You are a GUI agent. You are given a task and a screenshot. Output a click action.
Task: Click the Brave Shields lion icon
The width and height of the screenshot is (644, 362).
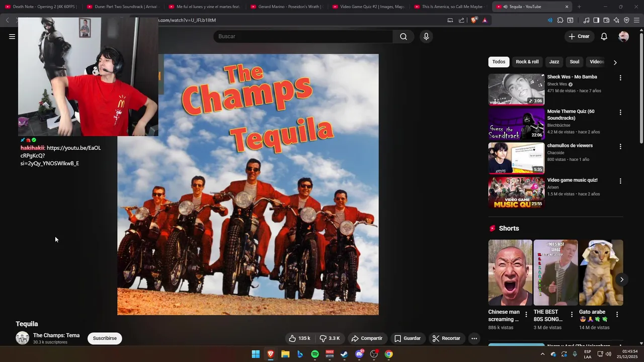[473, 20]
